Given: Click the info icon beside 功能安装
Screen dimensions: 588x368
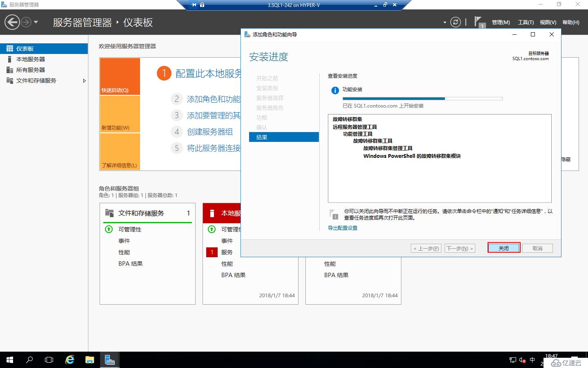Looking at the screenshot, I should point(335,90).
